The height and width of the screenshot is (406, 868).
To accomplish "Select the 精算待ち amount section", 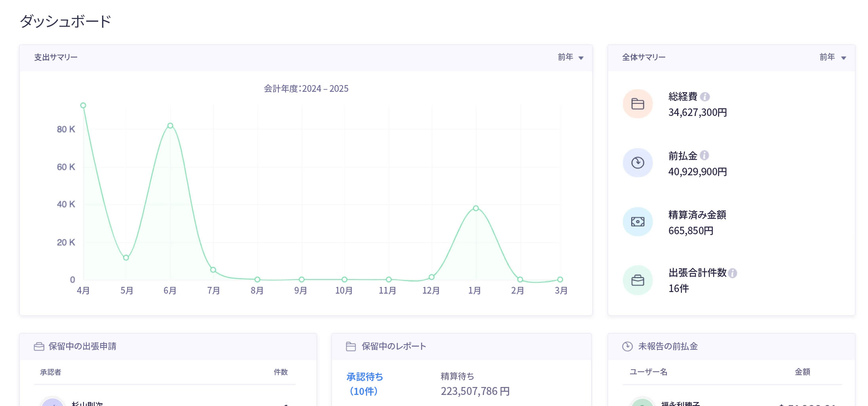I will tap(475, 384).
